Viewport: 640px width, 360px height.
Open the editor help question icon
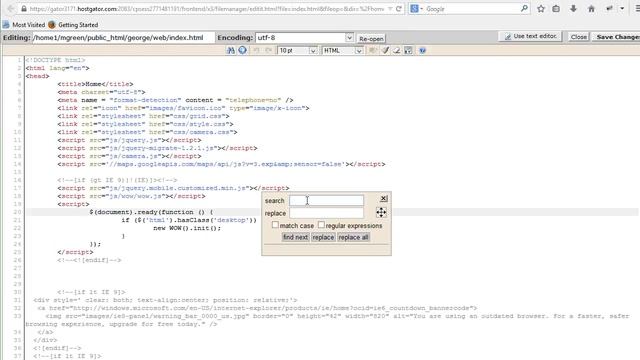click(x=422, y=51)
